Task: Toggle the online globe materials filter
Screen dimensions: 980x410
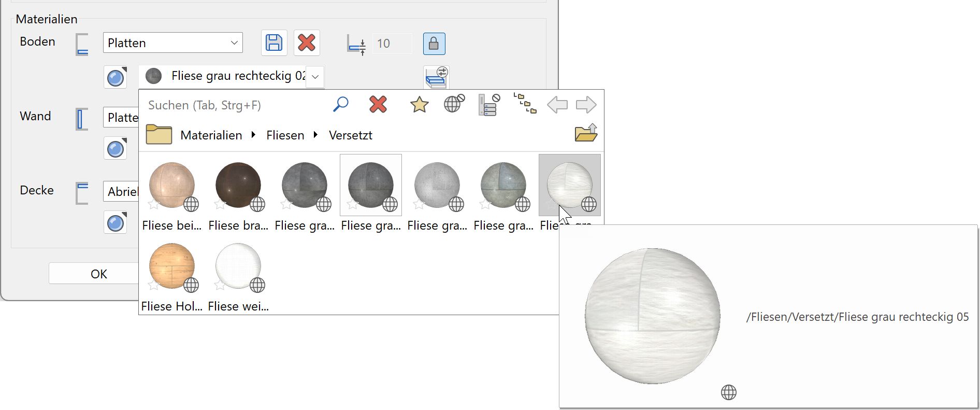Action: click(x=454, y=104)
